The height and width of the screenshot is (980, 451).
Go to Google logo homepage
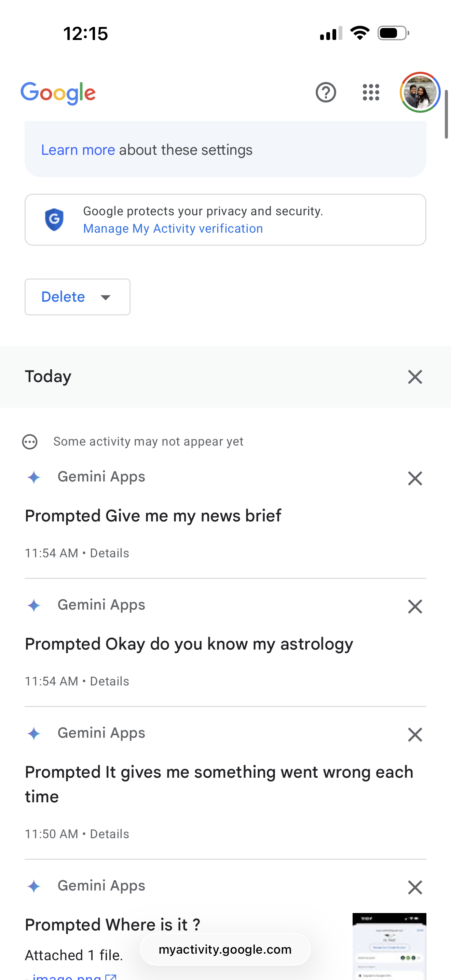click(x=58, y=93)
